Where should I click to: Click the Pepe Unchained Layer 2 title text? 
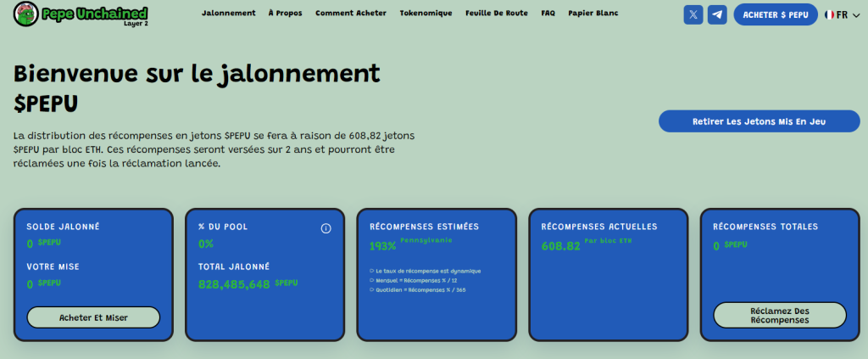click(x=95, y=15)
